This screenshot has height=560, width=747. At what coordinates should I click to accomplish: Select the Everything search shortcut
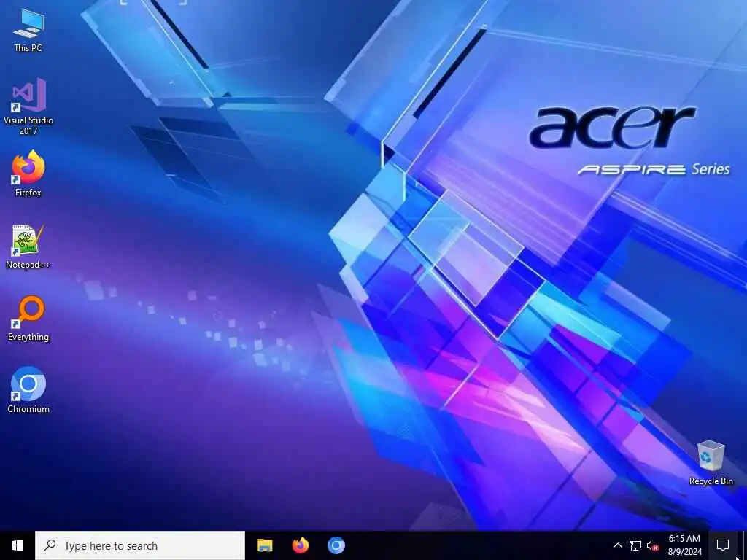coord(28,319)
